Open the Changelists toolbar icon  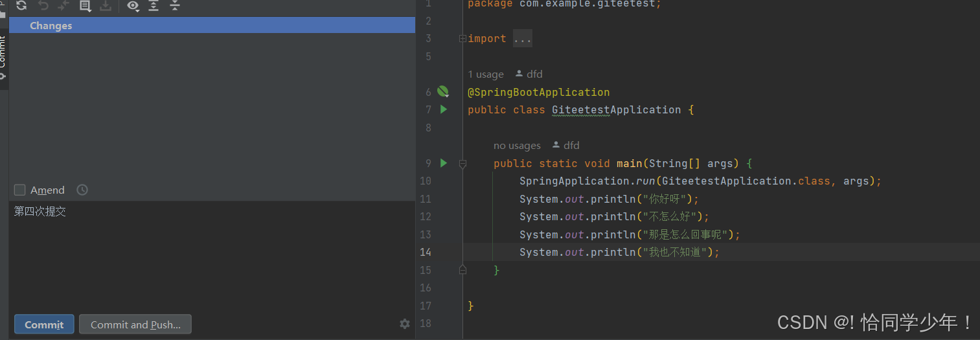click(x=85, y=6)
